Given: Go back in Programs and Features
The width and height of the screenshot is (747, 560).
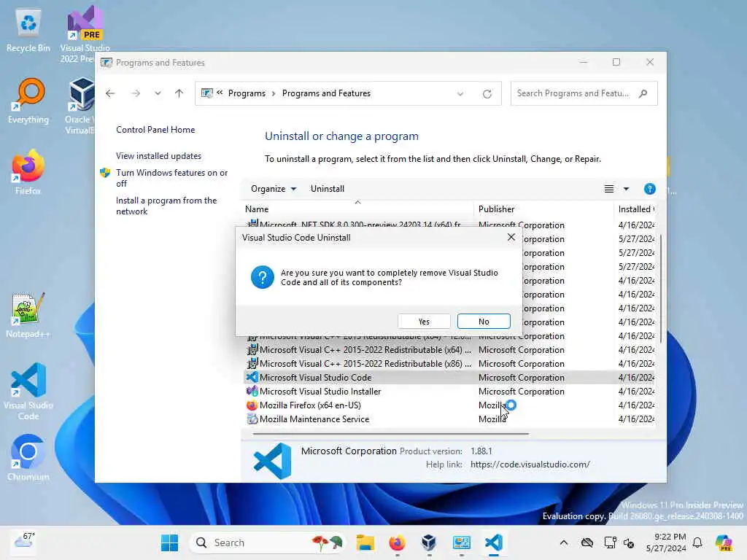Looking at the screenshot, I should 110,93.
